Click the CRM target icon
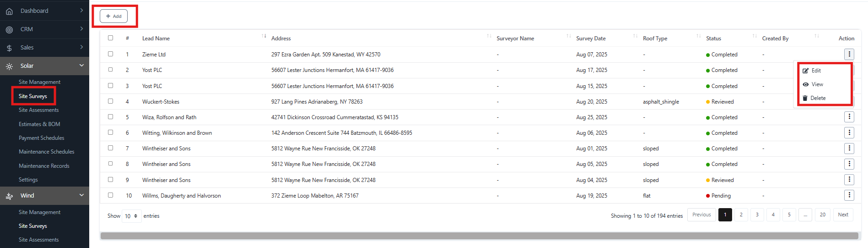Image resolution: width=868 pixels, height=248 pixels. [x=9, y=30]
